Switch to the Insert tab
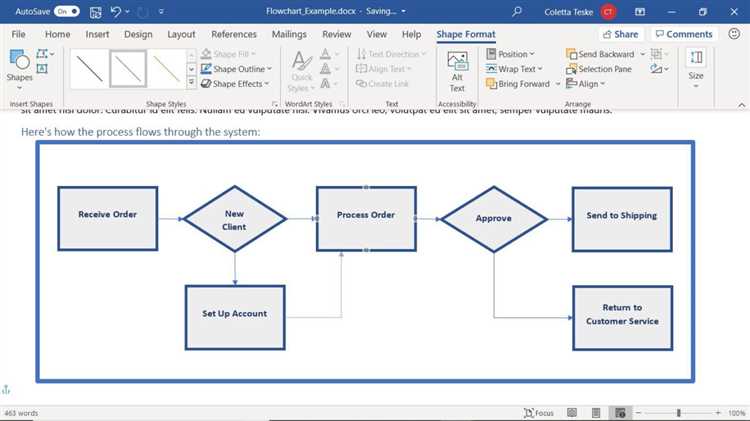The height and width of the screenshot is (421, 750). (97, 34)
